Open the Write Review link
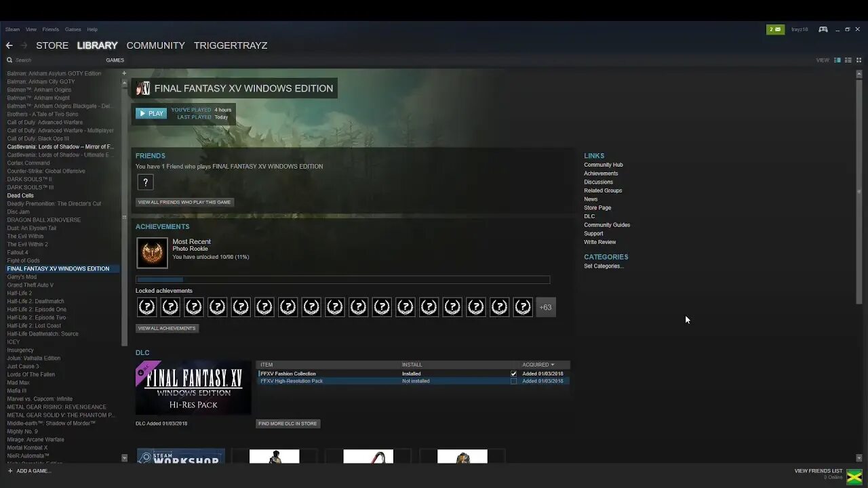Image resolution: width=868 pixels, height=488 pixels. click(600, 242)
